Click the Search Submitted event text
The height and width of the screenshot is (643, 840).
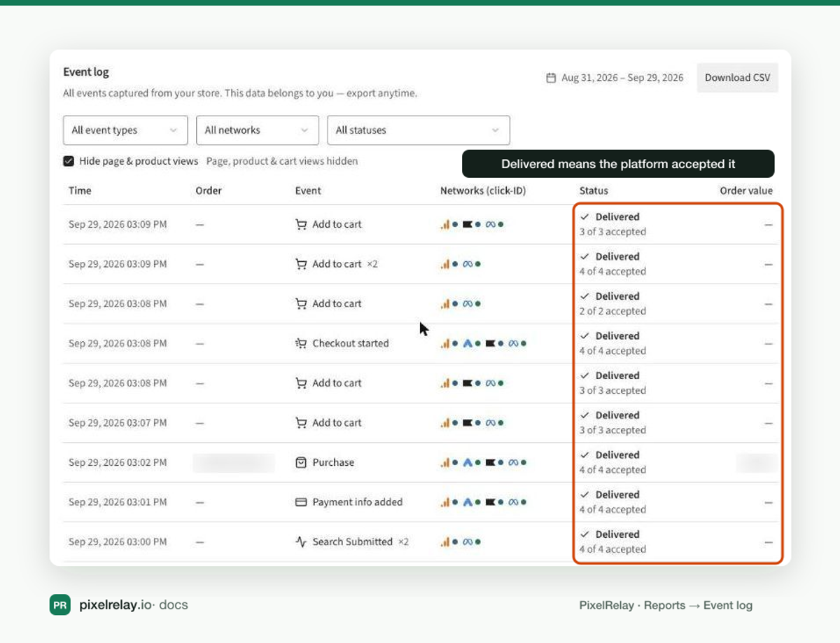click(352, 541)
